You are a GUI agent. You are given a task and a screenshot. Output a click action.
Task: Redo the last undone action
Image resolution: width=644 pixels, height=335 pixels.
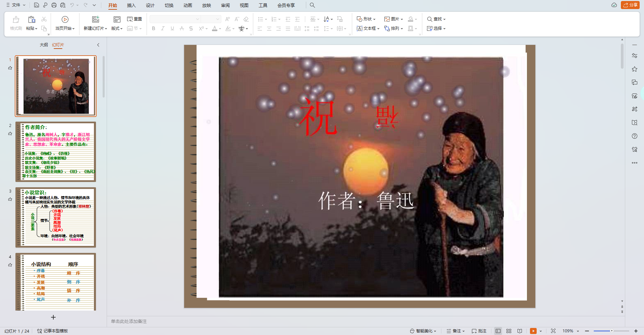[86, 5]
